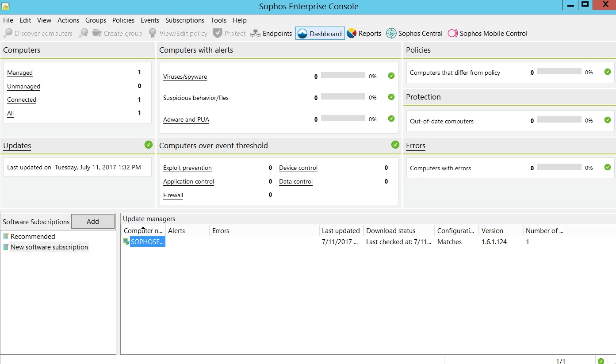Sort by Version column header

501,230
